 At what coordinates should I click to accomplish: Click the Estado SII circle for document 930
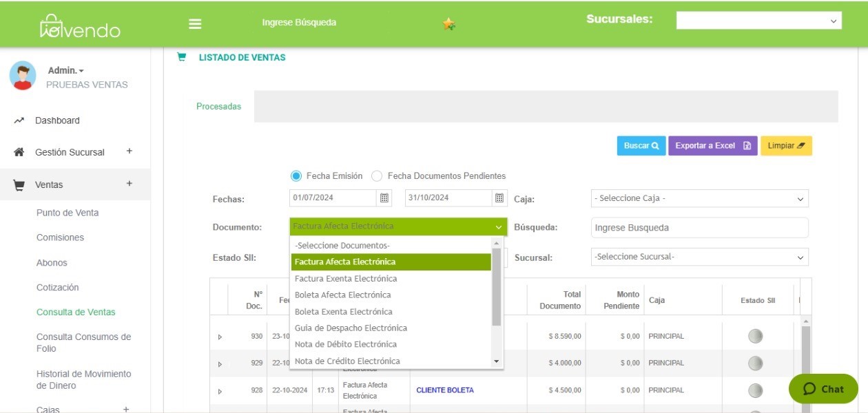point(755,337)
